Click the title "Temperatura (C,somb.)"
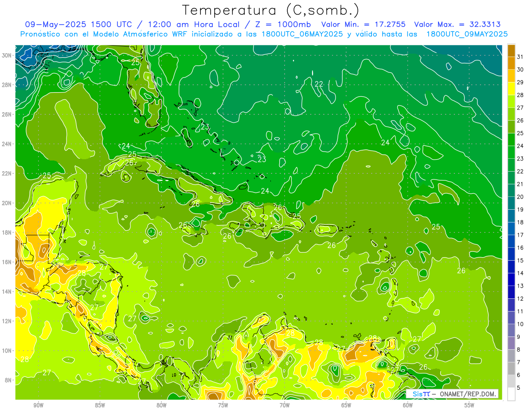The height and width of the screenshot is (411, 532). pyautogui.click(x=270, y=10)
